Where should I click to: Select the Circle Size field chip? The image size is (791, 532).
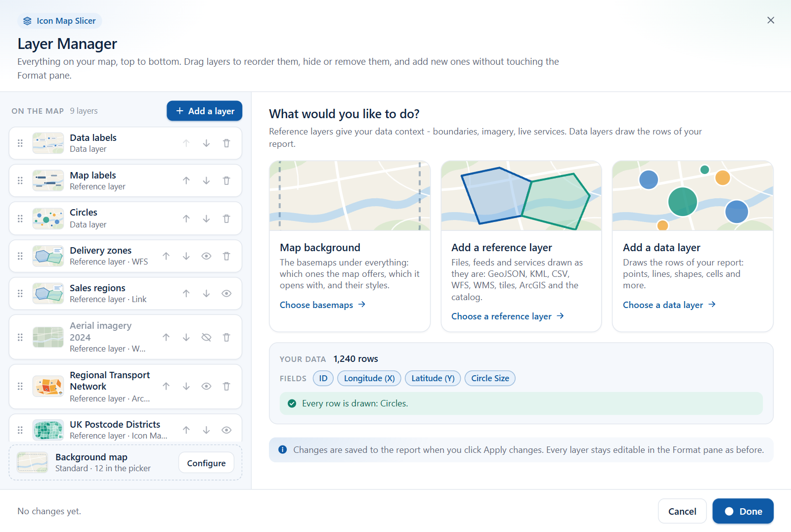click(x=490, y=379)
